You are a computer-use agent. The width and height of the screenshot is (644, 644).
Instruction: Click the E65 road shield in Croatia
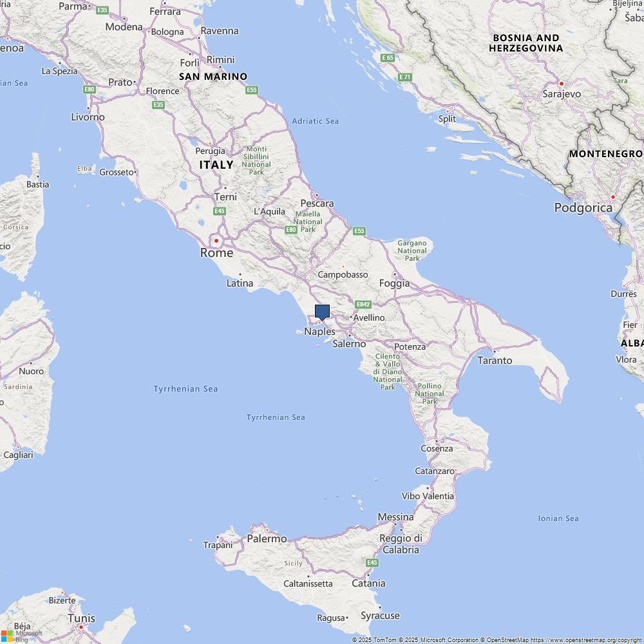pos(388,58)
